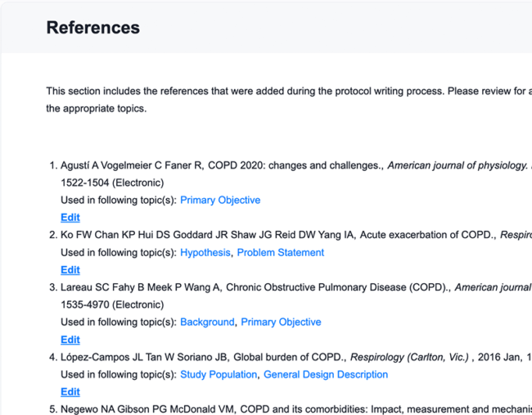Go to General Design Description topic
Screen dimensions: 532x415
[x=326, y=375]
